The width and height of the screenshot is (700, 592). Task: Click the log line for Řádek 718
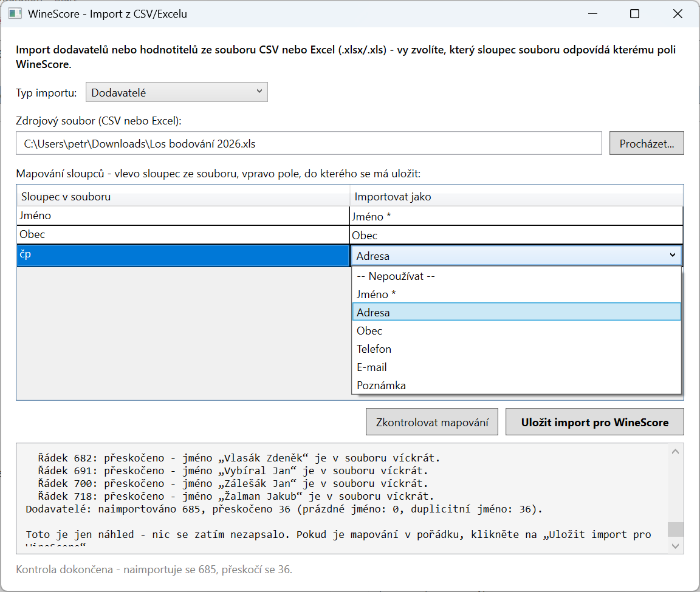[x=236, y=496]
